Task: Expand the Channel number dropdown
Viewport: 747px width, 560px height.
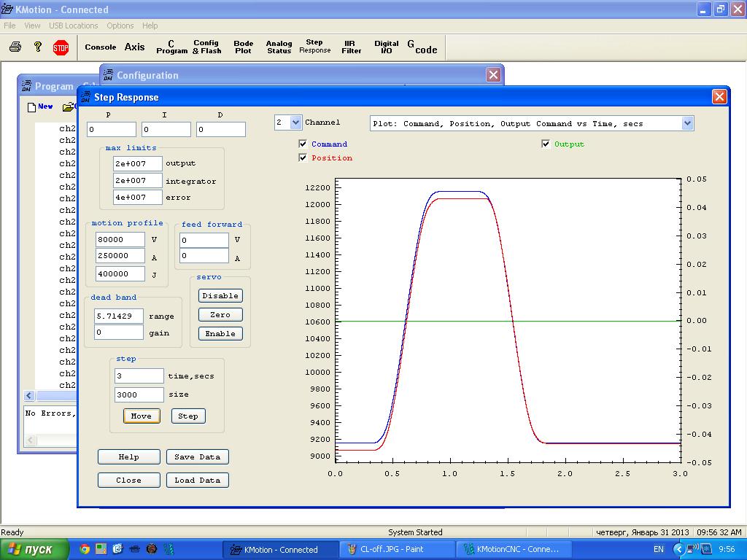Action: 295,123
